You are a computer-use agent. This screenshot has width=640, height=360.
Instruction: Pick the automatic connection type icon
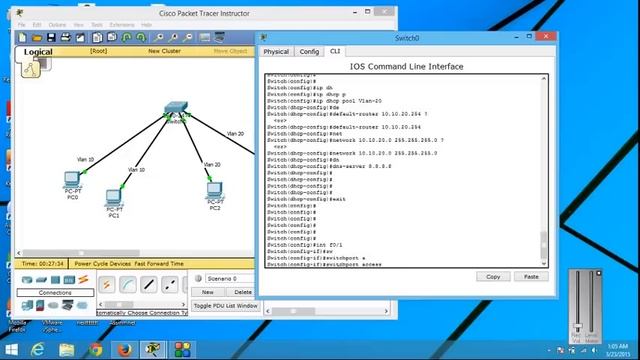pyautogui.click(x=107, y=284)
